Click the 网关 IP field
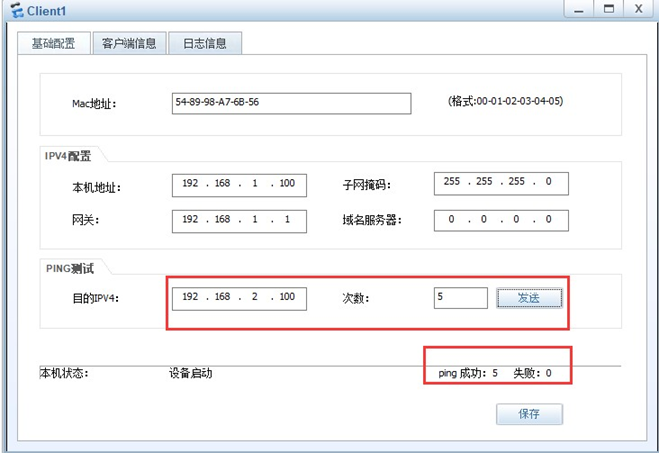Image resolution: width=659 pixels, height=453 pixels. click(x=239, y=221)
